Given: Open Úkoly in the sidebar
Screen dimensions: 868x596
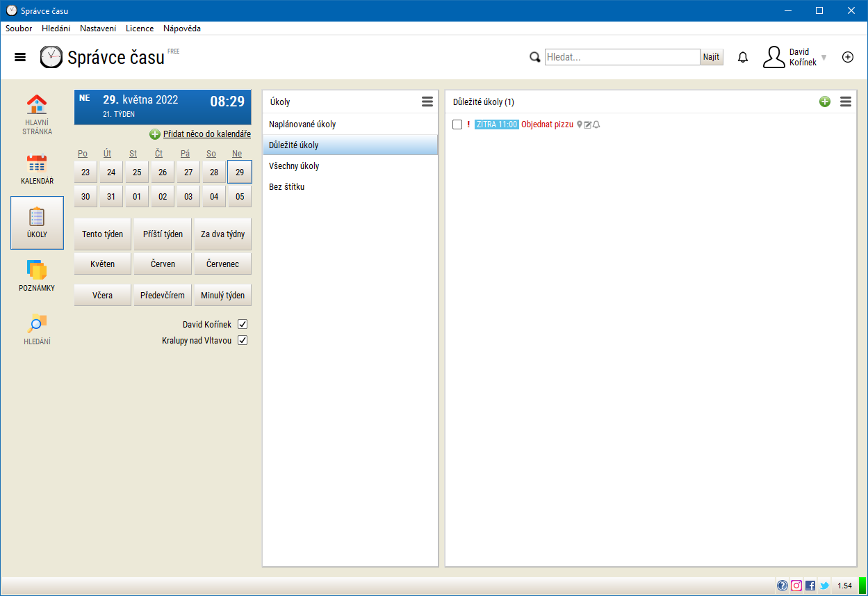Looking at the screenshot, I should [37, 223].
